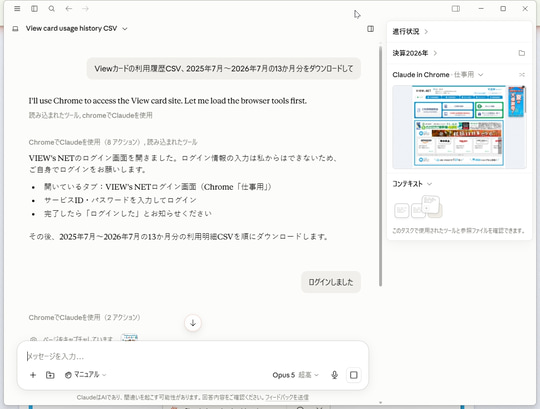The image size is (540, 409).
Task: Click the shuffle icon beside Claude in Chrome
Action: pyautogui.click(x=522, y=75)
